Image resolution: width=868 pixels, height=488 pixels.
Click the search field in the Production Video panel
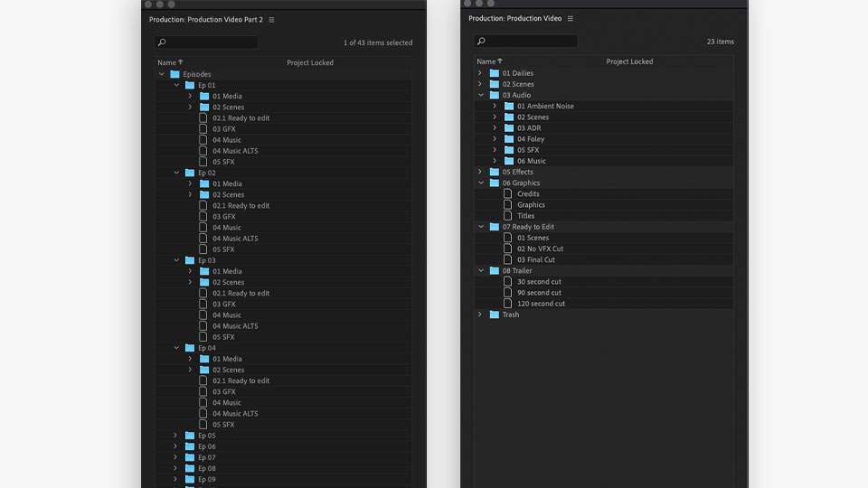[x=526, y=41]
